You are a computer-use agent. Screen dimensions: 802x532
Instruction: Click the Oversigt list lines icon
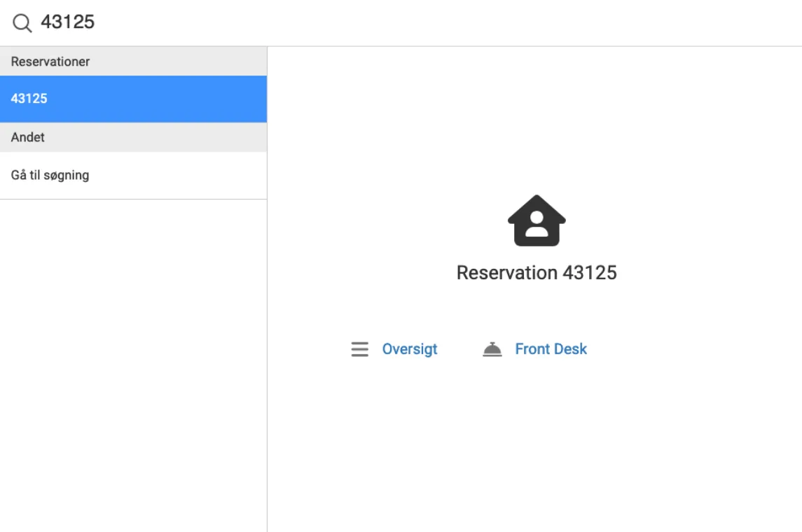pyautogui.click(x=359, y=349)
